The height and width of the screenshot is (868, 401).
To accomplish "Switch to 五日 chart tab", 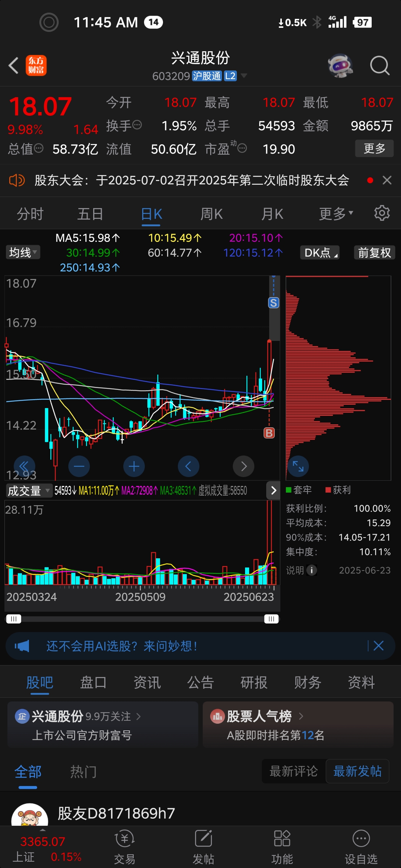I will 90,214.
